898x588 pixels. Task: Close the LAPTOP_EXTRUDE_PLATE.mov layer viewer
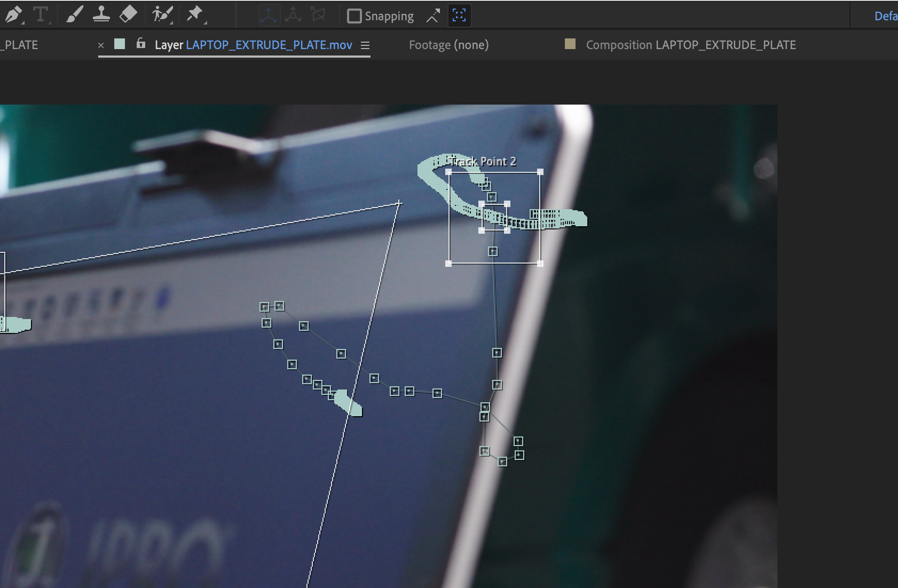[x=101, y=45]
